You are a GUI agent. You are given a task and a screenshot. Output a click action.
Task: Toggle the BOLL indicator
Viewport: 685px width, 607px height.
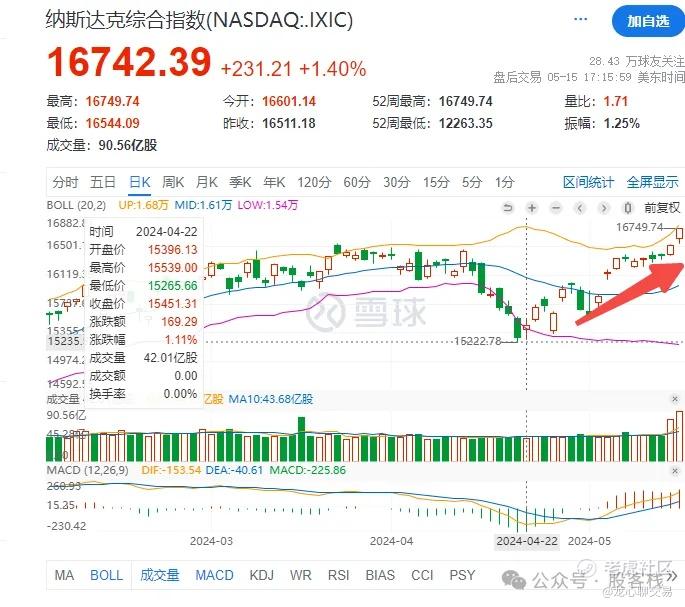point(107,576)
